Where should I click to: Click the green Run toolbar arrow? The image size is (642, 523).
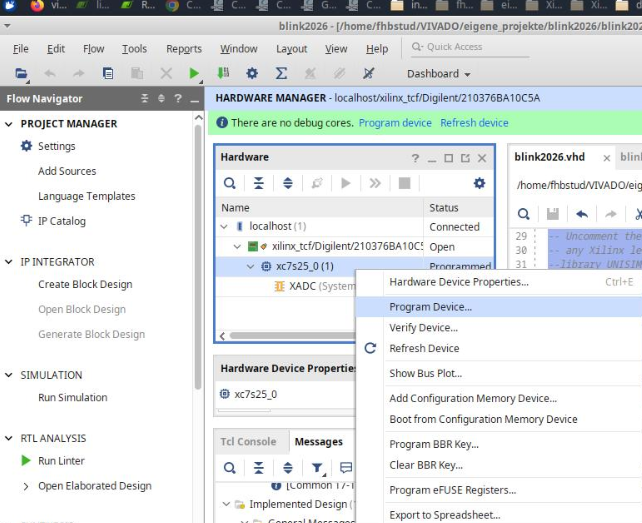194,74
